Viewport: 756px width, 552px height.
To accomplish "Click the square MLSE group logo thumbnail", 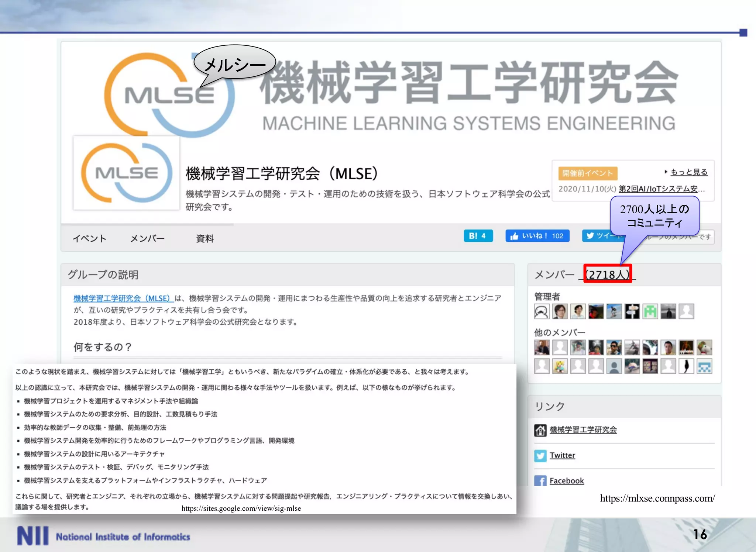I will [127, 173].
